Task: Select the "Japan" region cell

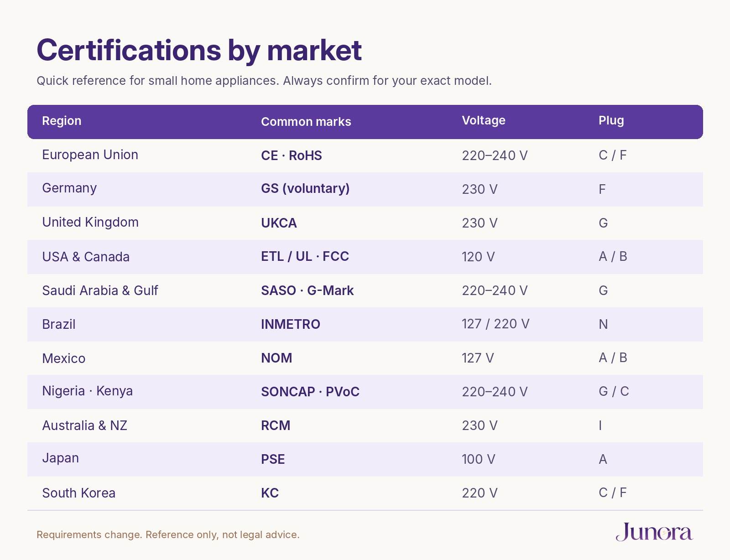Action: (61, 458)
